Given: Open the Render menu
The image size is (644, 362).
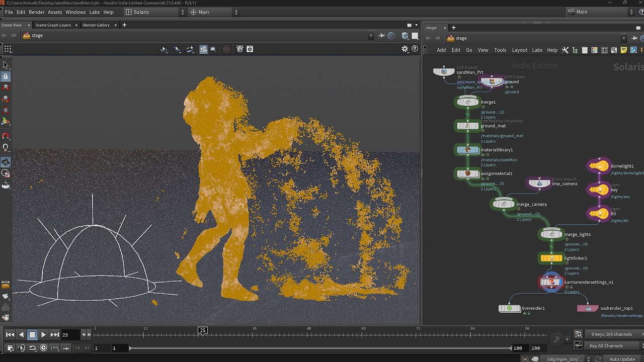Looking at the screenshot, I should coord(37,12).
